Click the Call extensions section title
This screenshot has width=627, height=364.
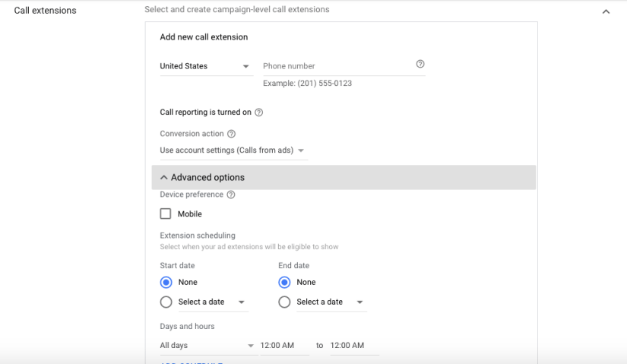(x=45, y=11)
